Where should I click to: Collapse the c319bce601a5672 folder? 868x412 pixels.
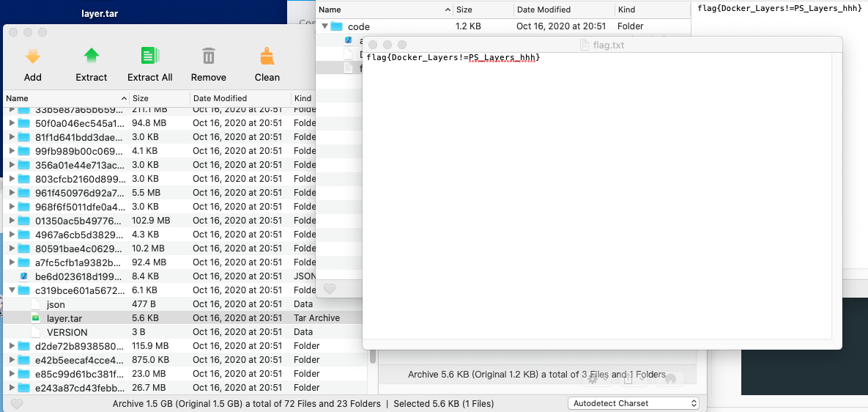click(x=12, y=290)
